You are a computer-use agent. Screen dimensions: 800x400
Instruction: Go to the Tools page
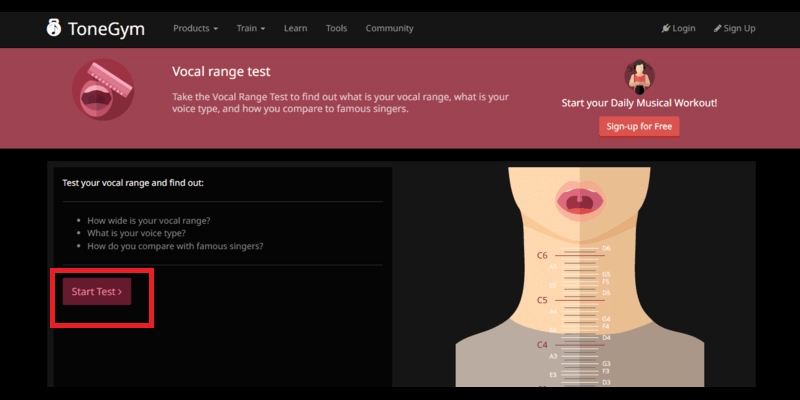336,28
